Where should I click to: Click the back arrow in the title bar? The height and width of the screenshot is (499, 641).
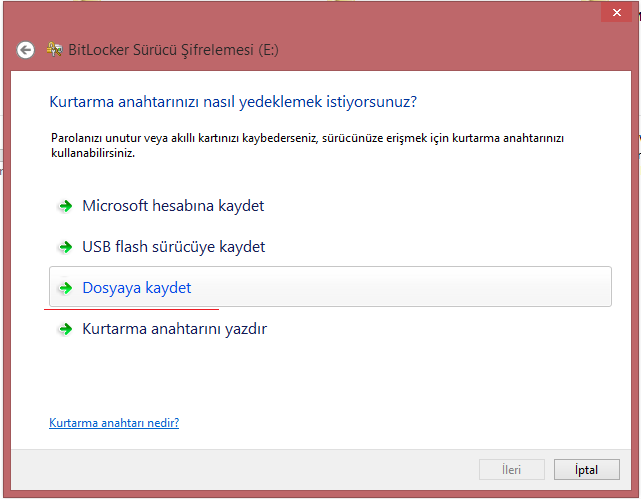click(x=26, y=49)
